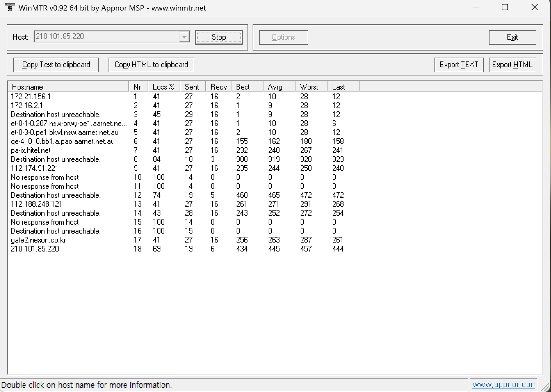This screenshot has width=551, height=392.
Task: Select the 172.21.156.1 hop row
Action: click(x=184, y=97)
